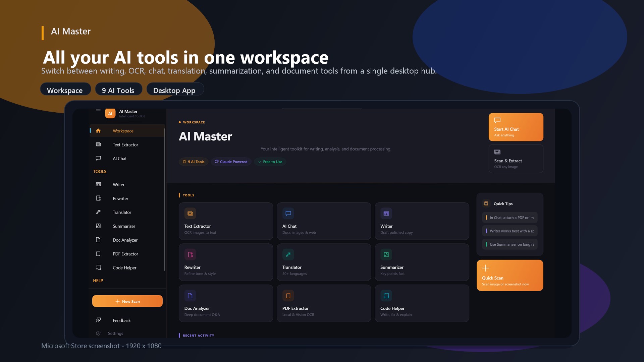Click the Code Helper card icon
Image resolution: width=644 pixels, height=362 pixels.
386,296
